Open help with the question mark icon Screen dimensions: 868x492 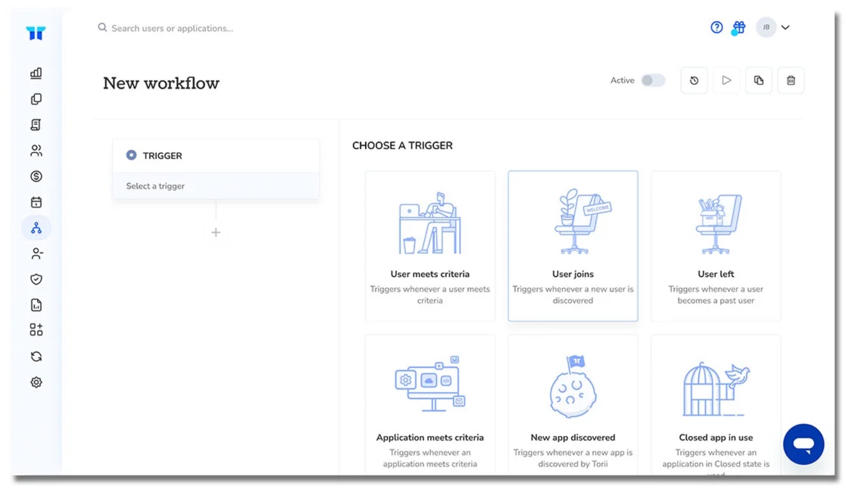coord(716,27)
